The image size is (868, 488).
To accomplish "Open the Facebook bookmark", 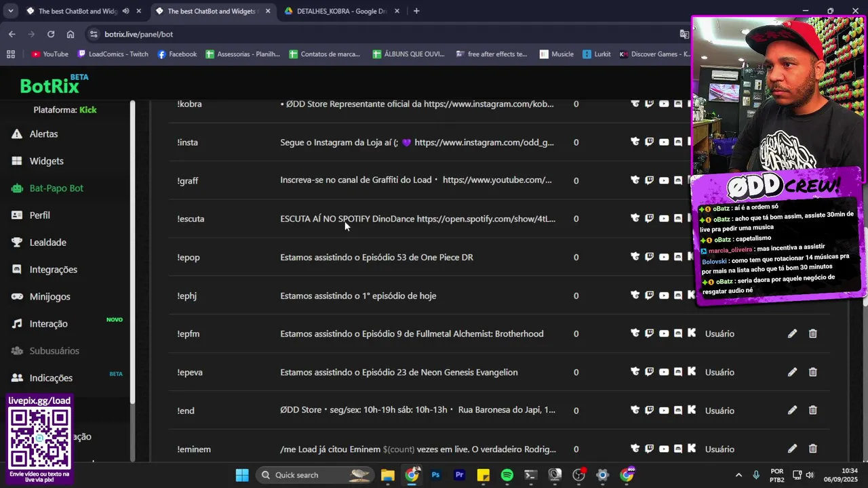I will [x=177, y=54].
